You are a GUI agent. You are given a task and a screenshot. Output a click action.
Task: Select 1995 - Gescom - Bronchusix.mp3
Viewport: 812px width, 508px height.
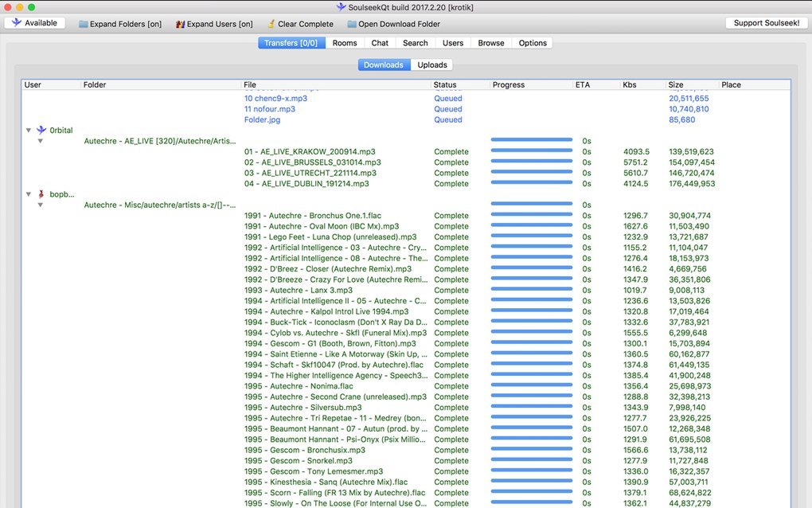point(304,451)
